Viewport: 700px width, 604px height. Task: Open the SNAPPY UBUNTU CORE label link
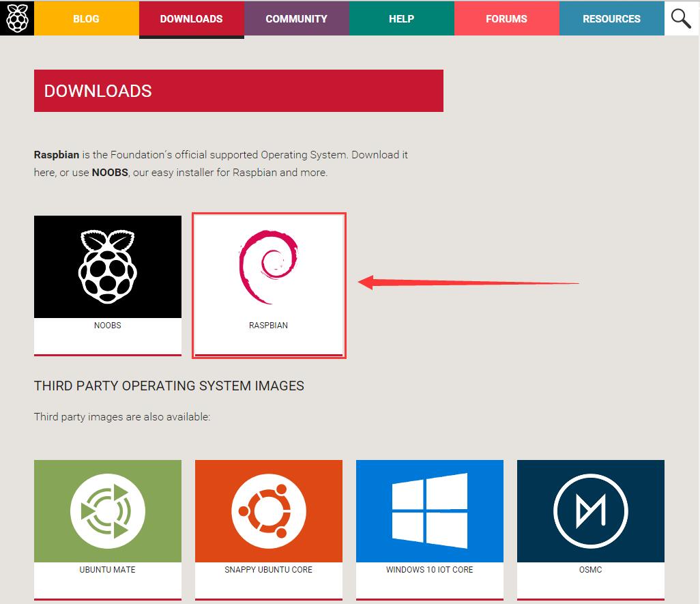pyautogui.click(x=268, y=570)
